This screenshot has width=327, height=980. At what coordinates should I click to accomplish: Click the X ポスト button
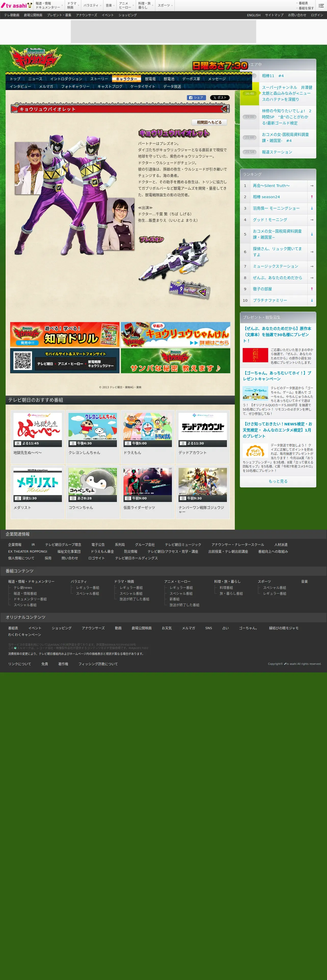point(220,98)
